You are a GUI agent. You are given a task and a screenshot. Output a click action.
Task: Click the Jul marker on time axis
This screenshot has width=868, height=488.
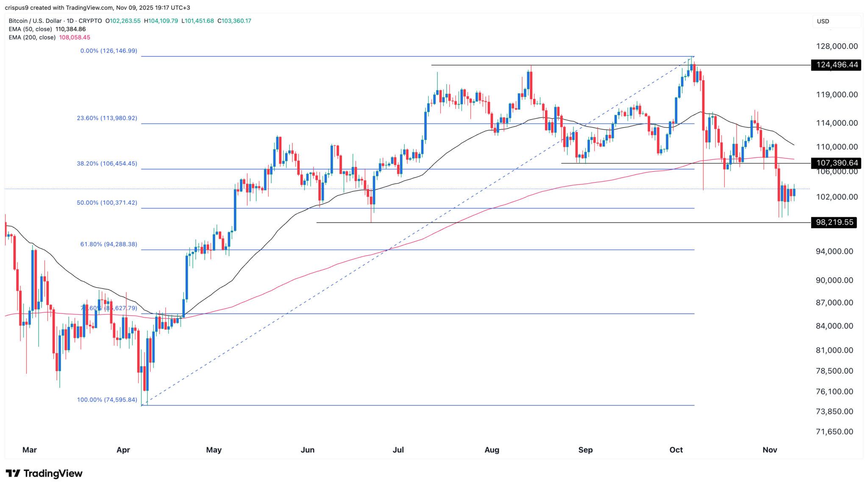[398, 449]
